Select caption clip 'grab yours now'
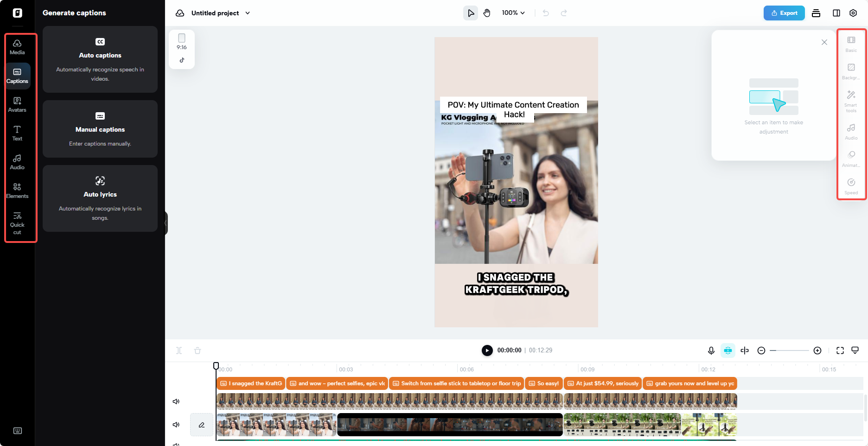 690,383
